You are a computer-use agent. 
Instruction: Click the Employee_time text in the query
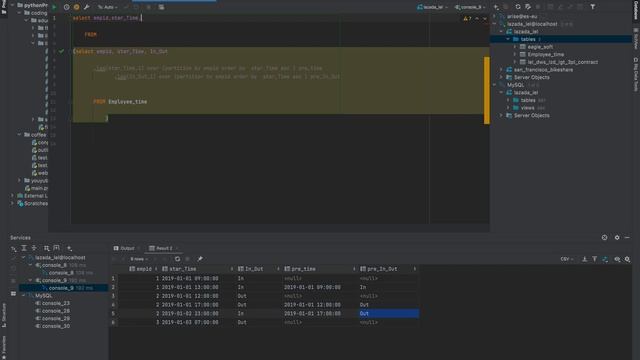pos(128,102)
